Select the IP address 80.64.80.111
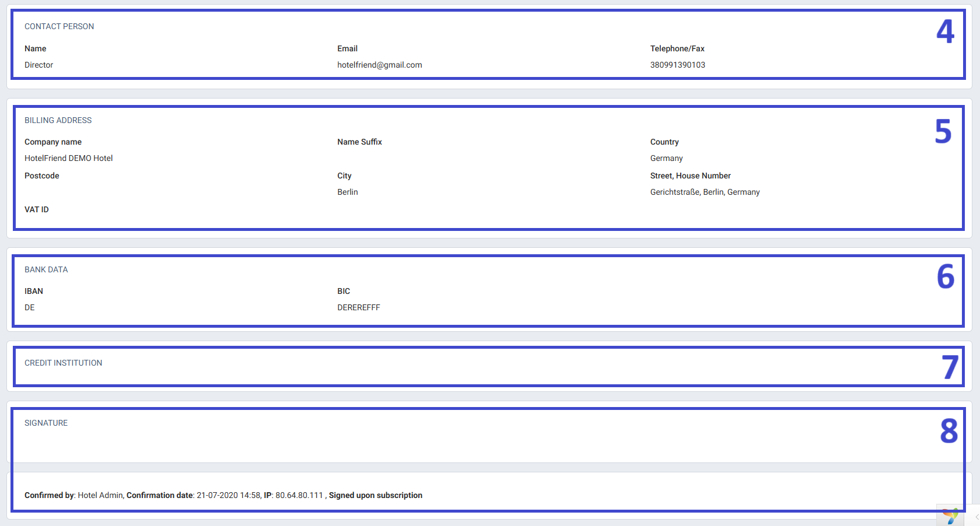 coord(299,495)
